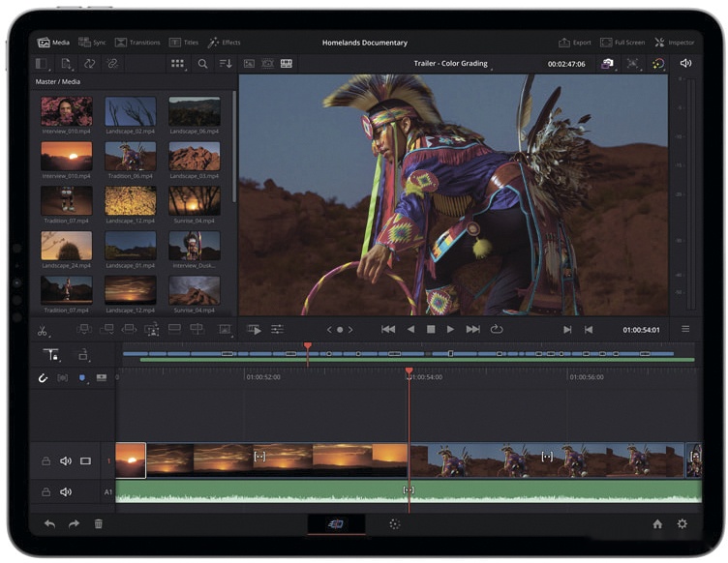Open the import media dropdown

pyautogui.click(x=67, y=64)
